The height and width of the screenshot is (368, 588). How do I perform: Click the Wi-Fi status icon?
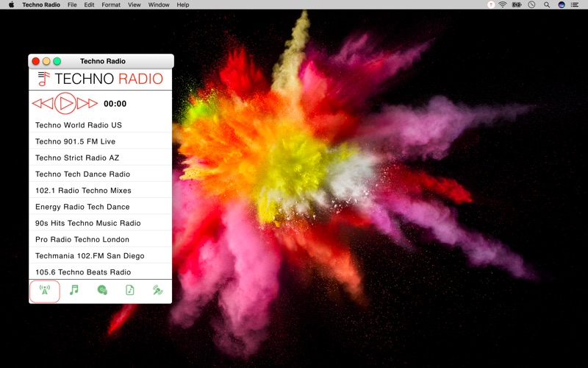pos(503,4)
